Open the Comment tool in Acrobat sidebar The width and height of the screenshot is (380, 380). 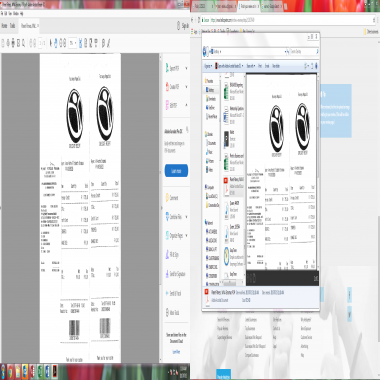pos(172,198)
